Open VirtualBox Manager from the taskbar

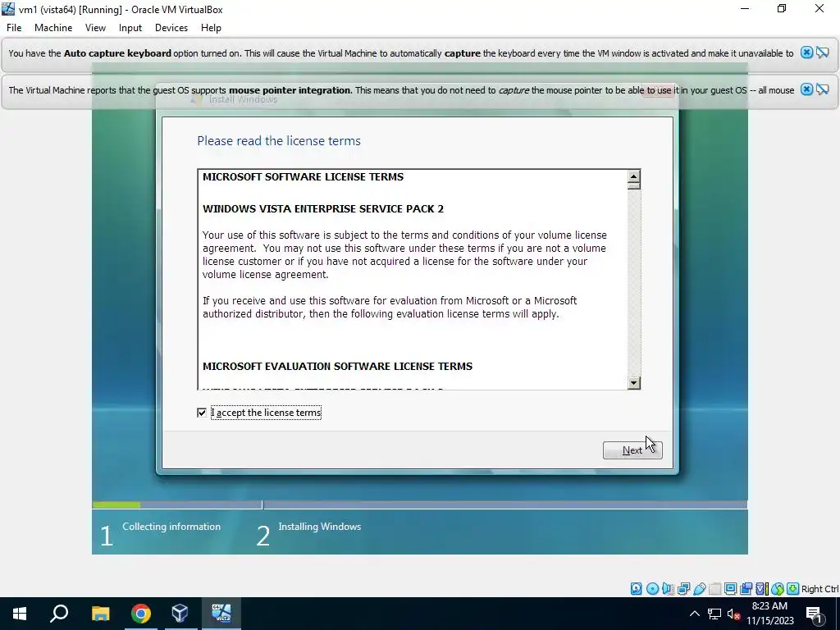(180, 614)
